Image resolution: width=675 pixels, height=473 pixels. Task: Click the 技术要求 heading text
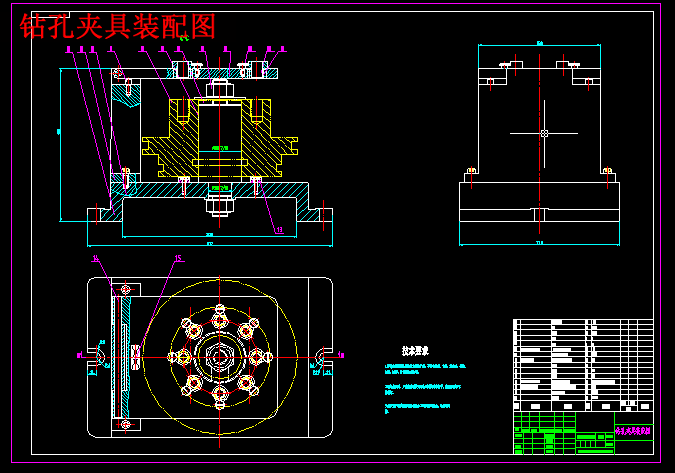[x=415, y=351]
